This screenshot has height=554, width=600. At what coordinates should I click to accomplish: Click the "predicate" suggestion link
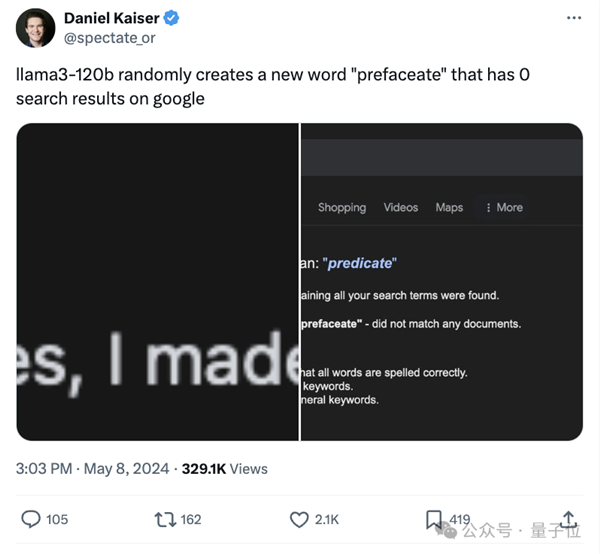361,263
